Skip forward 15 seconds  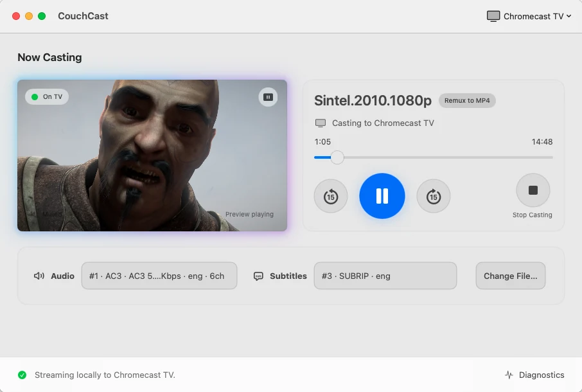434,196
